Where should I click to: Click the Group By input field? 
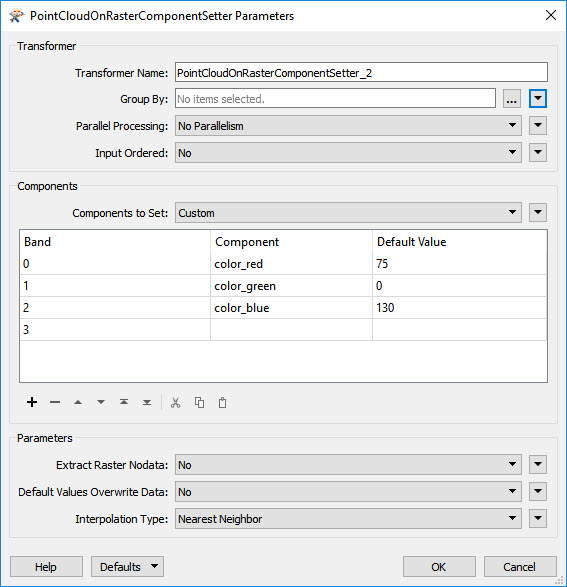pyautogui.click(x=335, y=99)
